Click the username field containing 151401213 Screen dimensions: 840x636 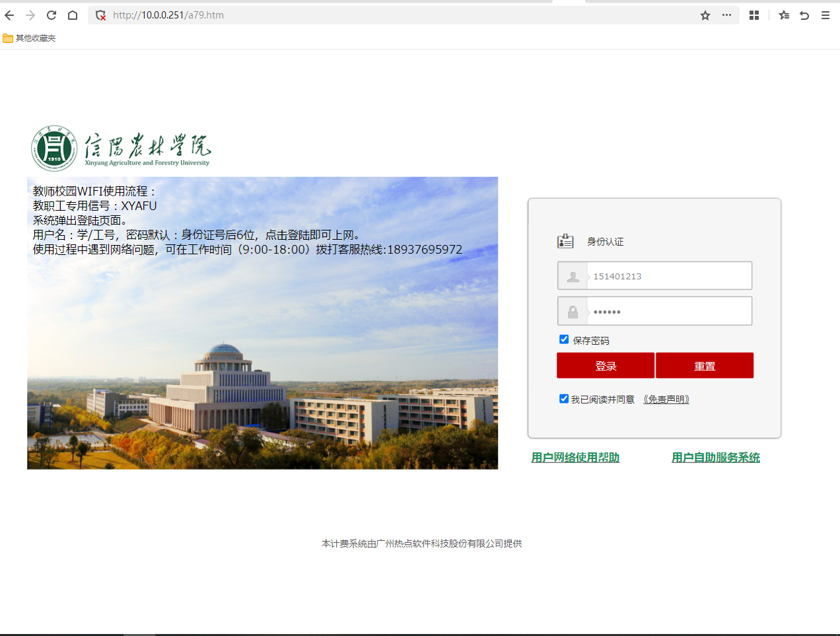point(668,276)
